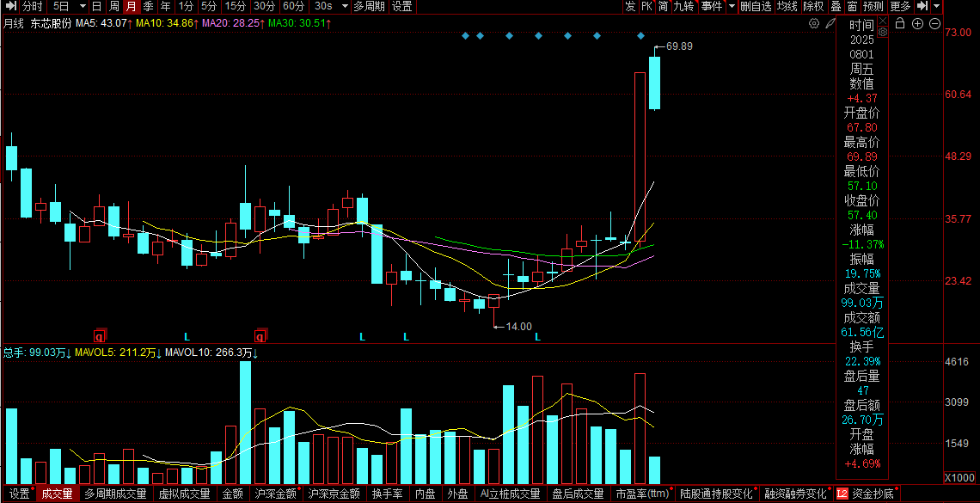Click the 窗 window layout icon
The width and height of the screenshot is (980, 503).
click(x=852, y=7)
